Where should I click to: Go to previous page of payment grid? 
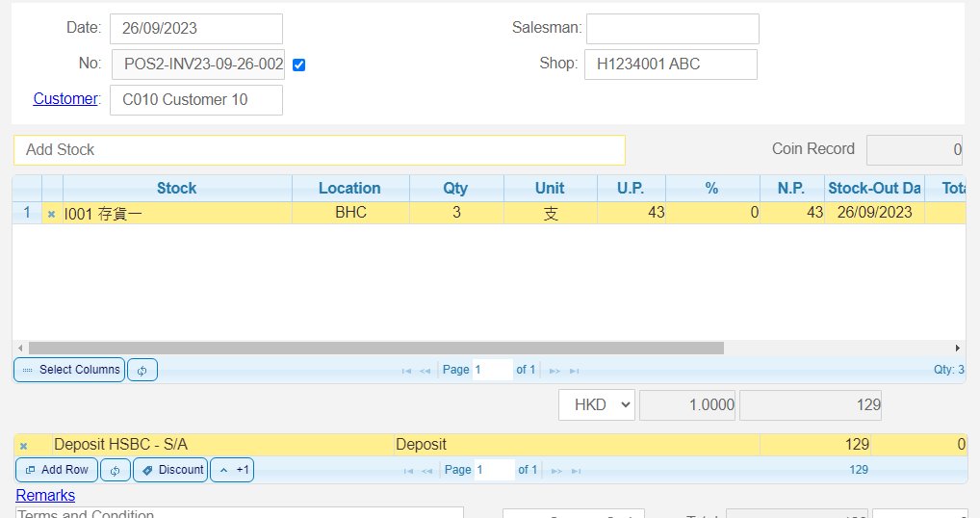[x=425, y=471]
